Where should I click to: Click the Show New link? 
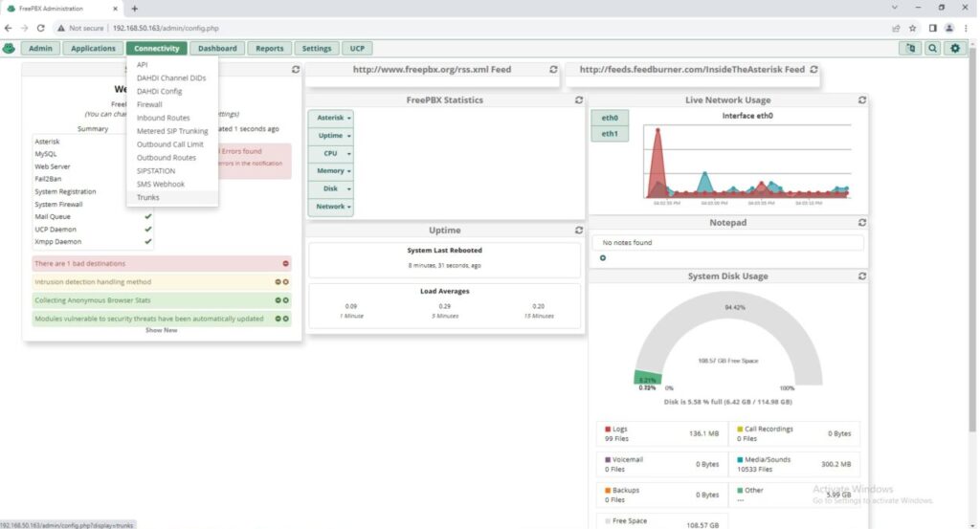tap(161, 330)
